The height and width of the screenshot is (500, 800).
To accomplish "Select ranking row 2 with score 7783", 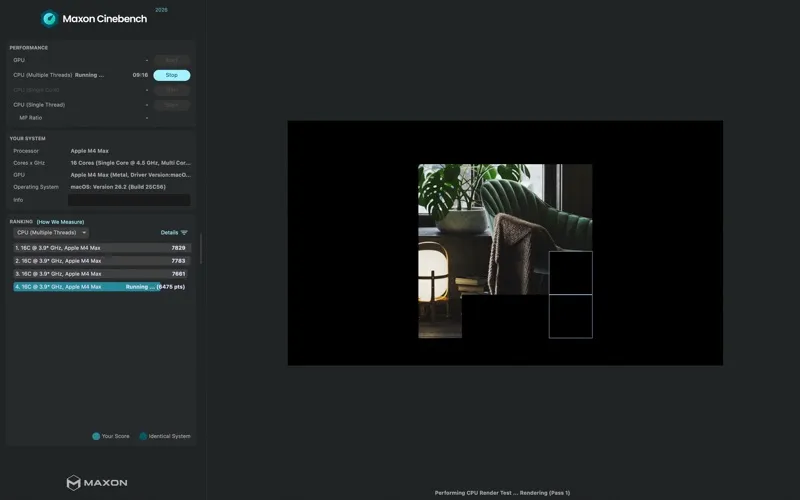I will tap(102, 261).
